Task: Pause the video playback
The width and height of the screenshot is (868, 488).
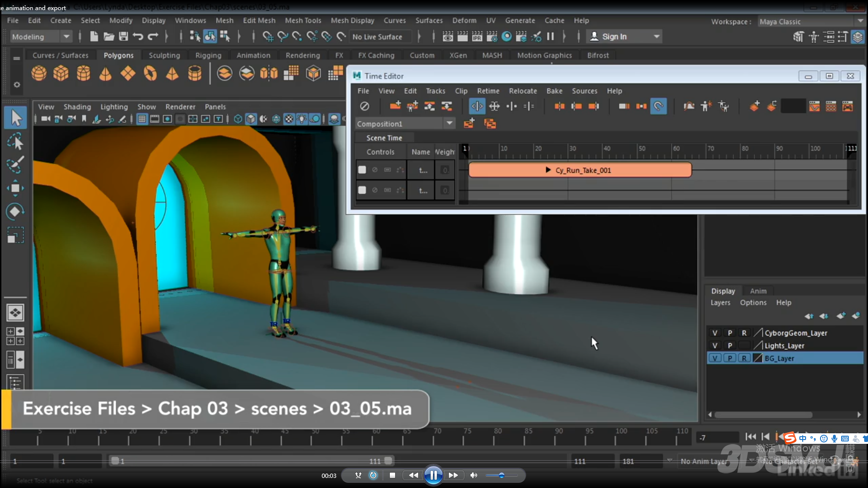Action: (x=433, y=475)
